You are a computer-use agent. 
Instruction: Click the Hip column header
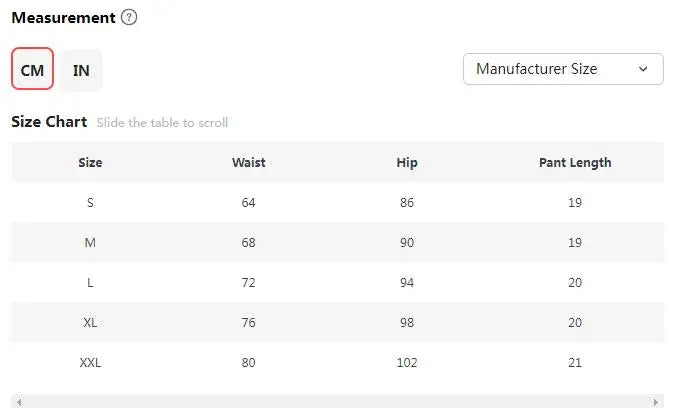[x=407, y=163]
